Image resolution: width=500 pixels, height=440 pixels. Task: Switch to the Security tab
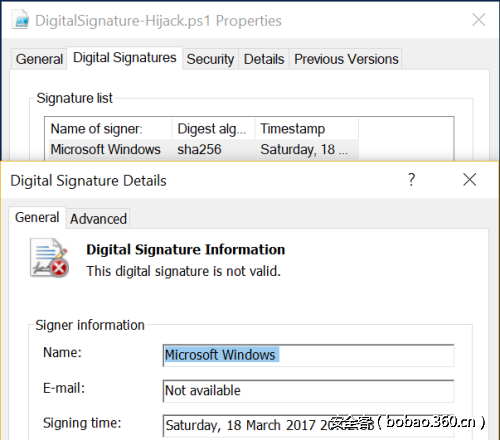tap(210, 59)
